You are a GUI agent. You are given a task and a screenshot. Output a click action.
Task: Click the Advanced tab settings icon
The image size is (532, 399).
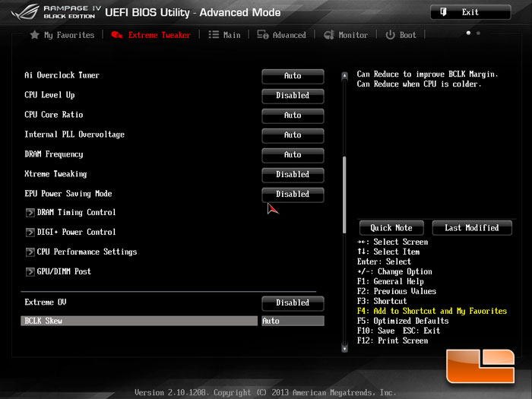point(263,35)
